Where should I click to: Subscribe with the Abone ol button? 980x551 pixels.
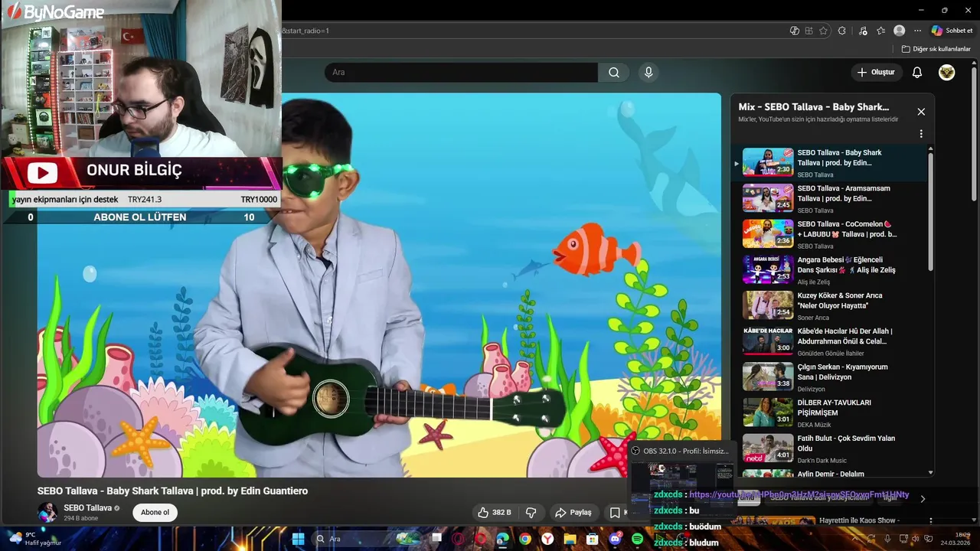[x=155, y=512]
